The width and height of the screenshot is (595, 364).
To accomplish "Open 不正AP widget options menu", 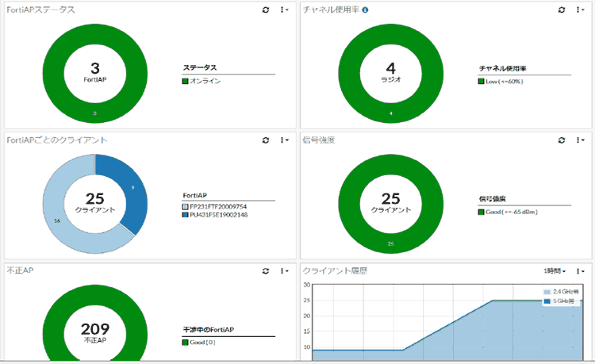I will point(284,270).
